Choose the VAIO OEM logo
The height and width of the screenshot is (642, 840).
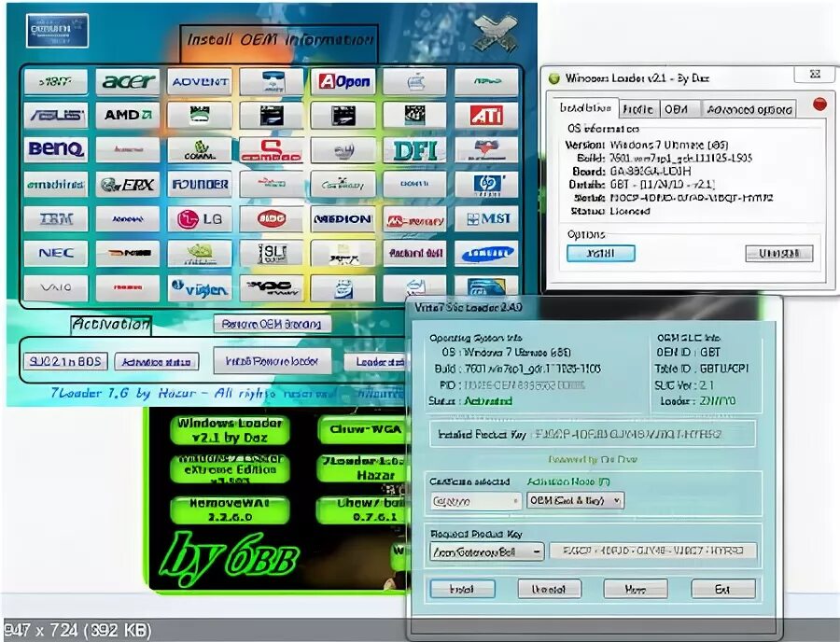point(56,287)
